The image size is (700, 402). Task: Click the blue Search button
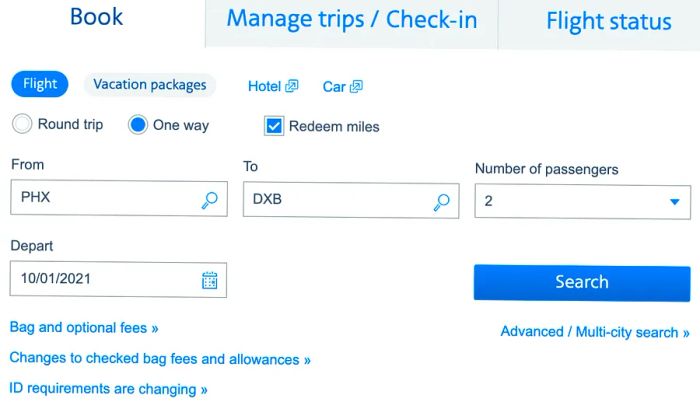[x=582, y=283]
